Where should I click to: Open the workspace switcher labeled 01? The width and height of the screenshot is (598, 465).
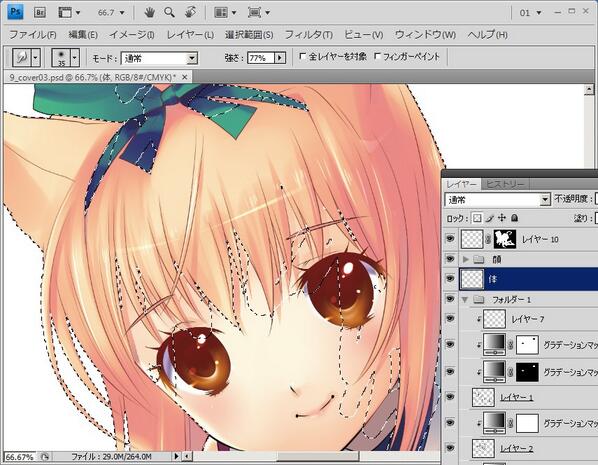pyautogui.click(x=530, y=13)
